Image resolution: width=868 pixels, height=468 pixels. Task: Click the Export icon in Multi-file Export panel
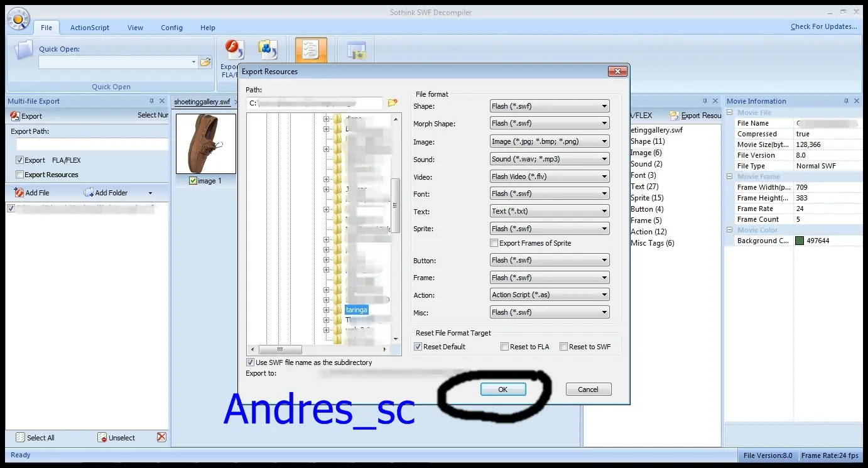click(x=15, y=116)
